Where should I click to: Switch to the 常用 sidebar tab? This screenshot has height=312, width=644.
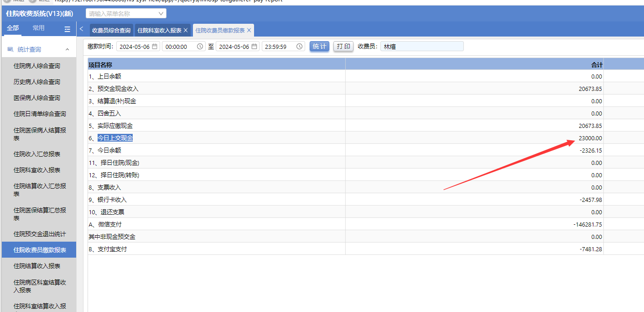pos(39,28)
